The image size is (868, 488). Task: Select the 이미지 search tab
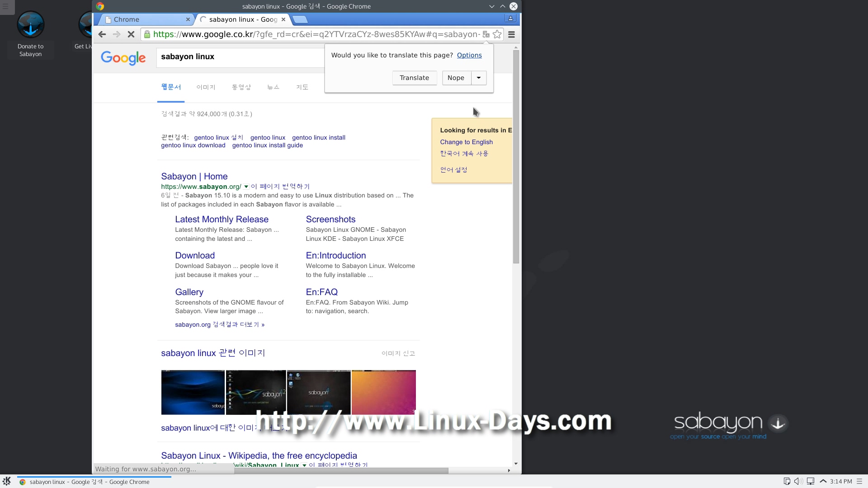click(x=206, y=87)
